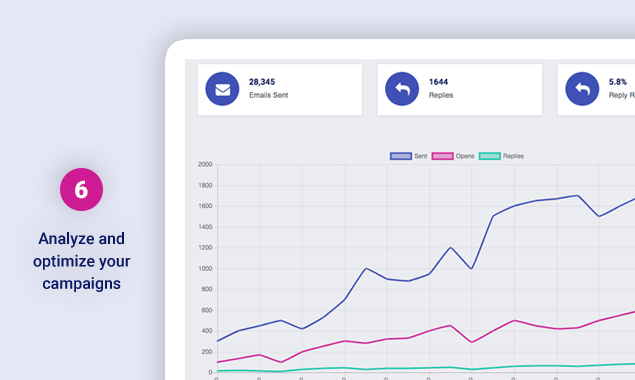
Task: Click the 28,345 number value
Action: coord(262,82)
